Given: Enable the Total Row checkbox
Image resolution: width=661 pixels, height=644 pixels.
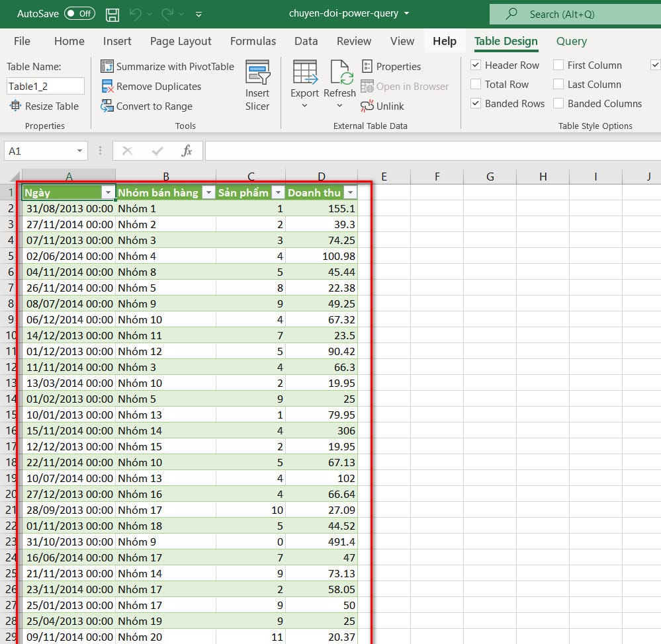Looking at the screenshot, I should click(476, 85).
